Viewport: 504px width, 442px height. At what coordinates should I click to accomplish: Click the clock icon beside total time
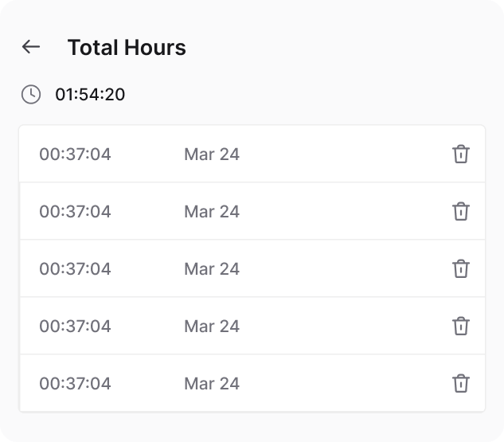tap(31, 95)
